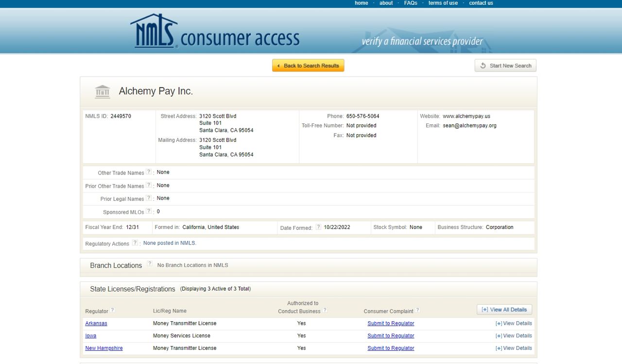Submit to Regulator for Iowa license
622x364 pixels.
pyautogui.click(x=391, y=336)
